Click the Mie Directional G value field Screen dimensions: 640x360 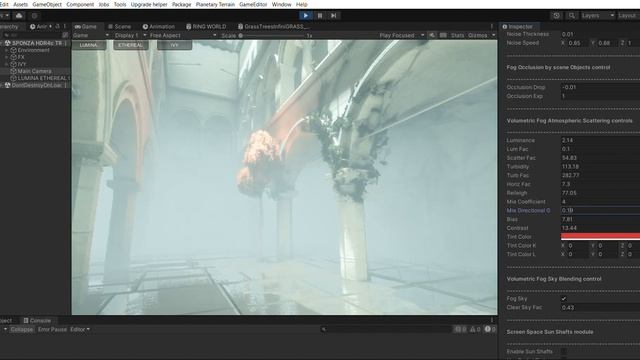pos(600,211)
